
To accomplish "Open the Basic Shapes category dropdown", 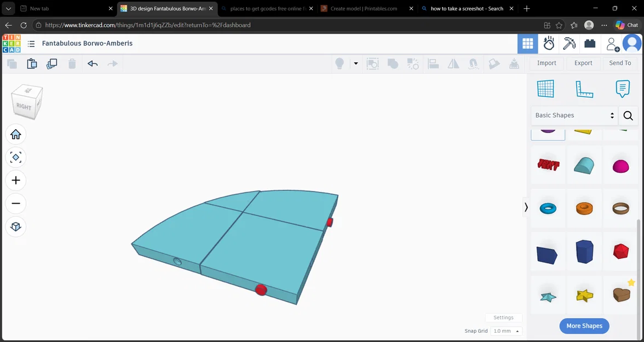I will 574,115.
